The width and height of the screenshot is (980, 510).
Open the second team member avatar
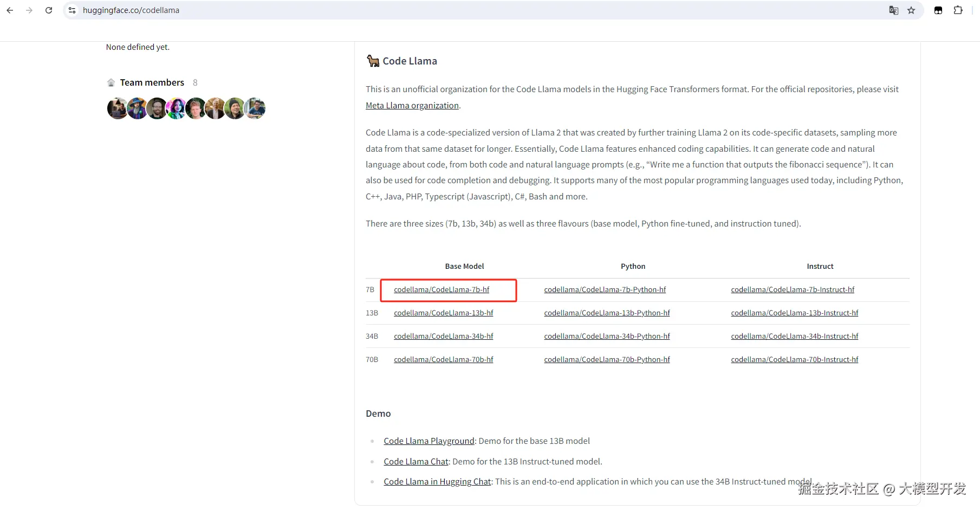[137, 108]
